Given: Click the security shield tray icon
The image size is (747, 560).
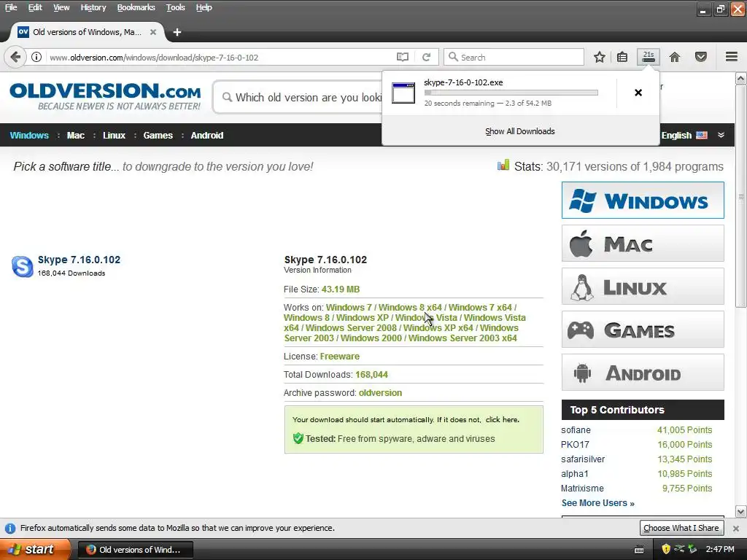Looking at the screenshot, I should [x=666, y=549].
